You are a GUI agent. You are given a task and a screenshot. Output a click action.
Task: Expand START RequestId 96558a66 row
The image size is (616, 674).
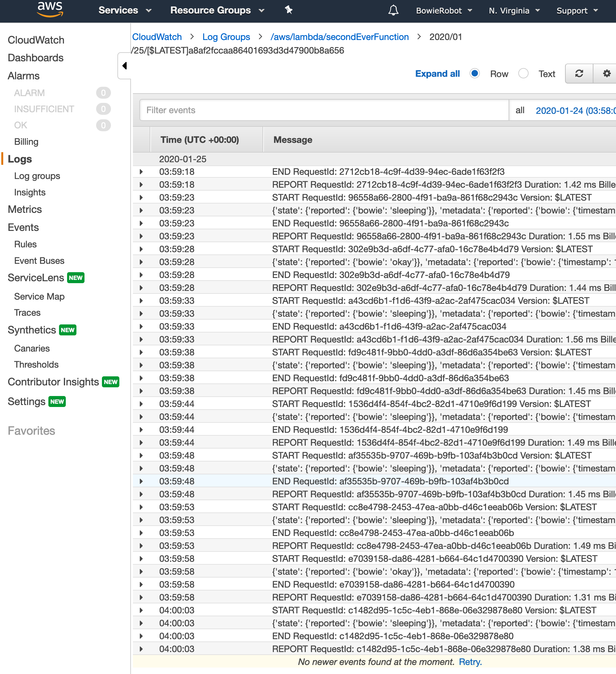(x=141, y=198)
